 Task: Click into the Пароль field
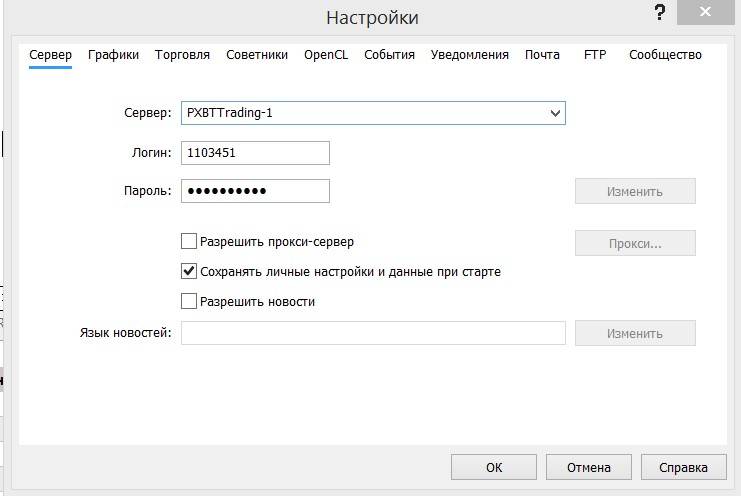point(255,191)
